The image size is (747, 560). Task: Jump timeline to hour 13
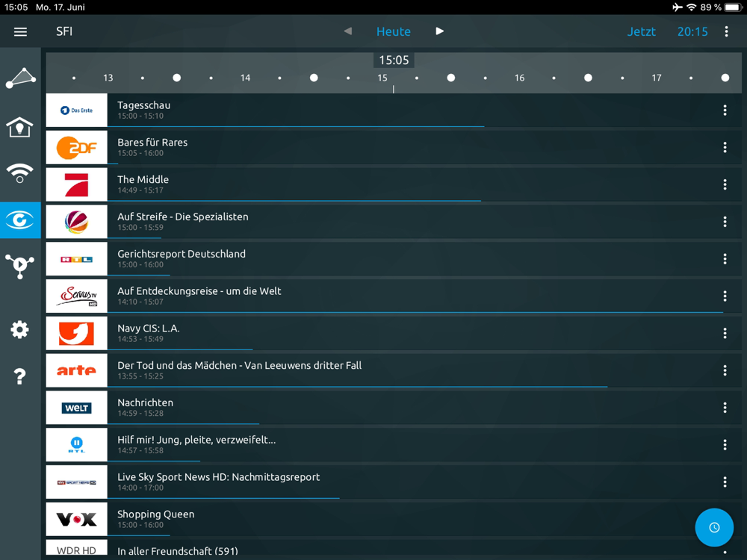point(108,78)
